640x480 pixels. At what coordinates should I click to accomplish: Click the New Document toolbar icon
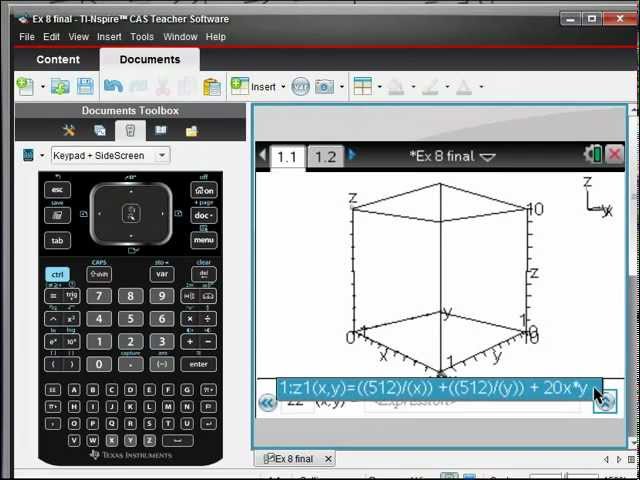[x=25, y=87]
